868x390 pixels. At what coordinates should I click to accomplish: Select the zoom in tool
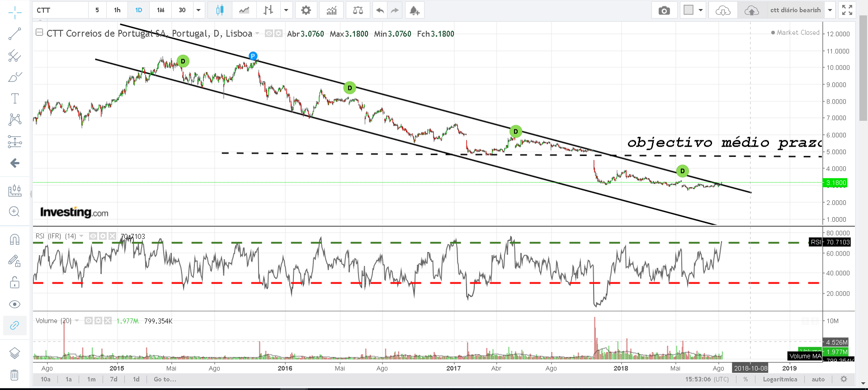tap(15, 212)
